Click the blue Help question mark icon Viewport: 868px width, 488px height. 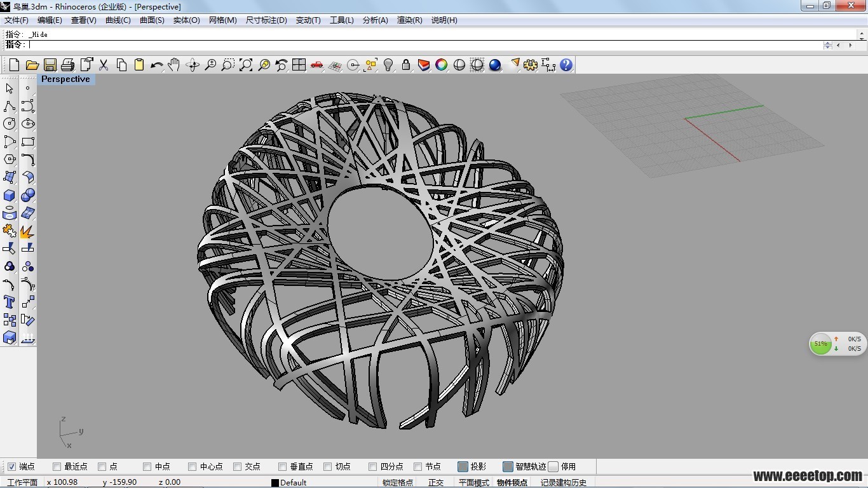[x=566, y=65]
